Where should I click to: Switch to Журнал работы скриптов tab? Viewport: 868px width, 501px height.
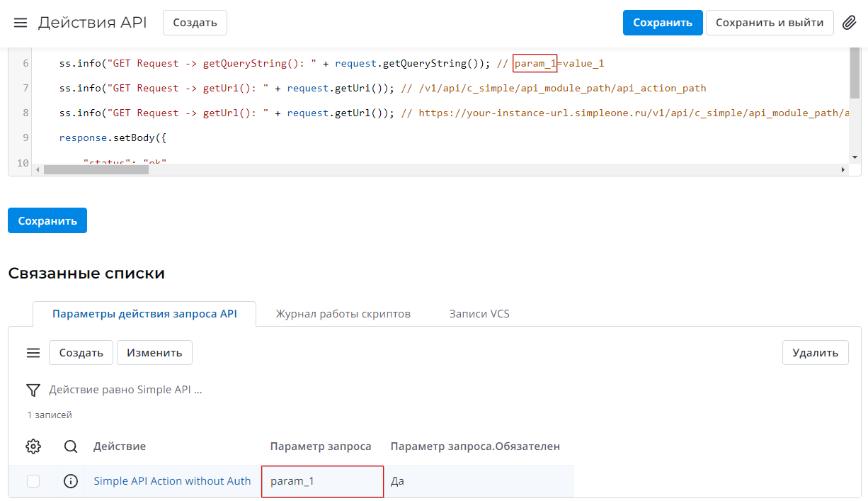tap(343, 313)
